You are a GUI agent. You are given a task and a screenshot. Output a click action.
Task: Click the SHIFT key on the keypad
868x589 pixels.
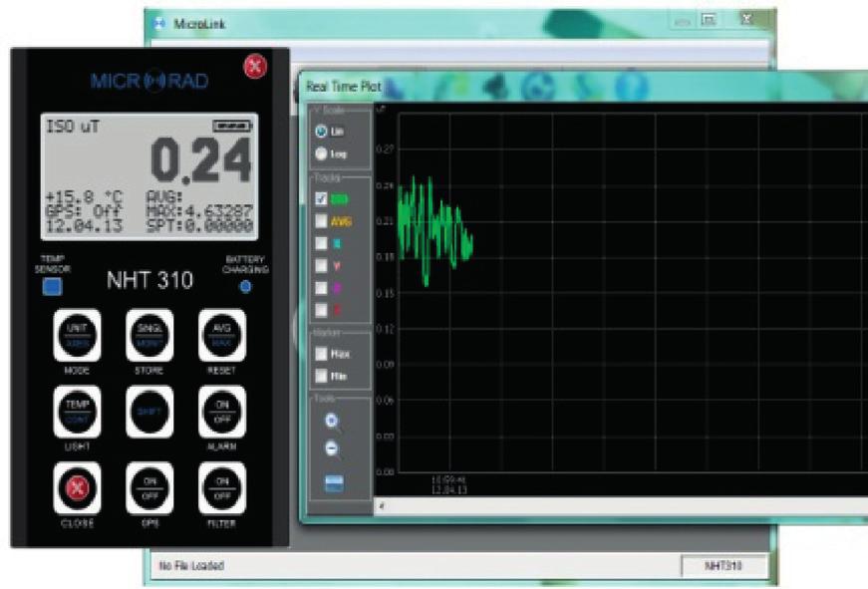[149, 412]
